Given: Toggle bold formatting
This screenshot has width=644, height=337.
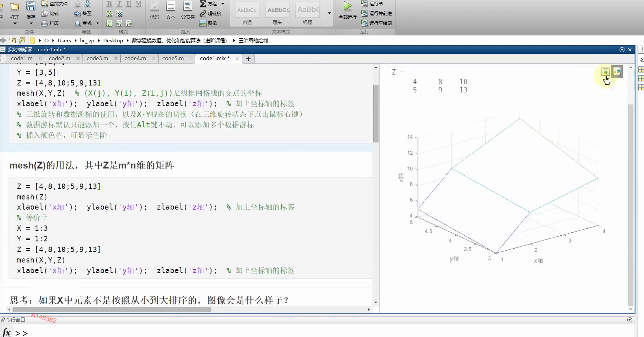Looking at the screenshot, I should (x=109, y=4).
